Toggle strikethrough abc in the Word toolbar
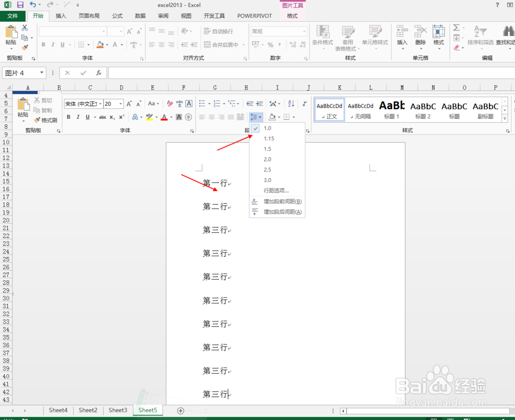This screenshot has height=420, width=515. tap(102, 117)
